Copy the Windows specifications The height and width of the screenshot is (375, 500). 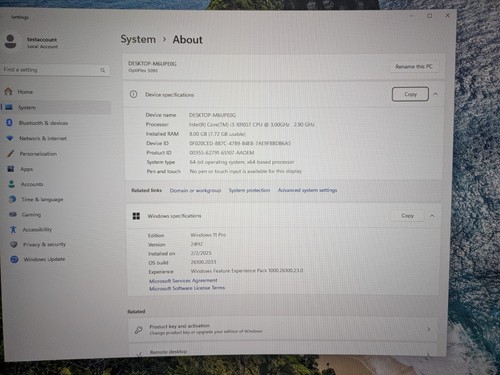407,216
